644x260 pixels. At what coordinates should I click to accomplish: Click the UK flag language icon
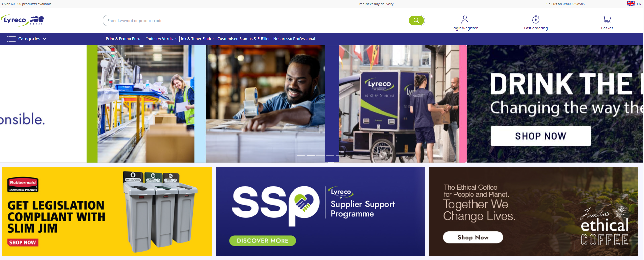(x=631, y=4)
